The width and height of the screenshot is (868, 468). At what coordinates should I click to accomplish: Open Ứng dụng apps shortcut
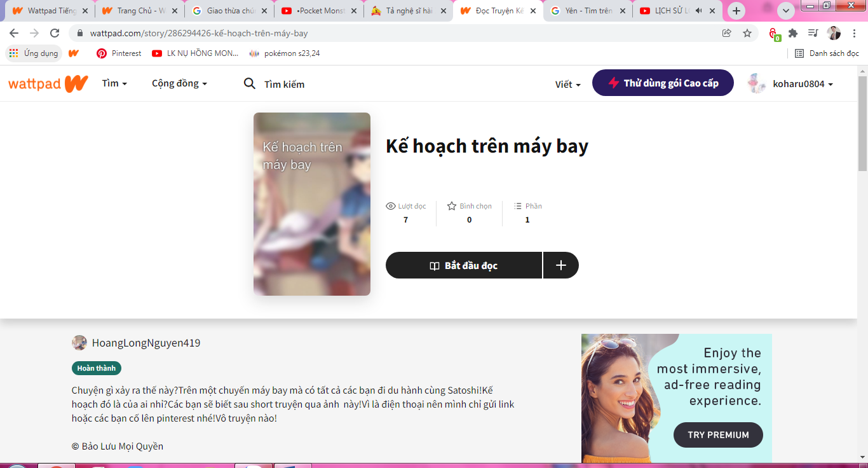coord(34,53)
